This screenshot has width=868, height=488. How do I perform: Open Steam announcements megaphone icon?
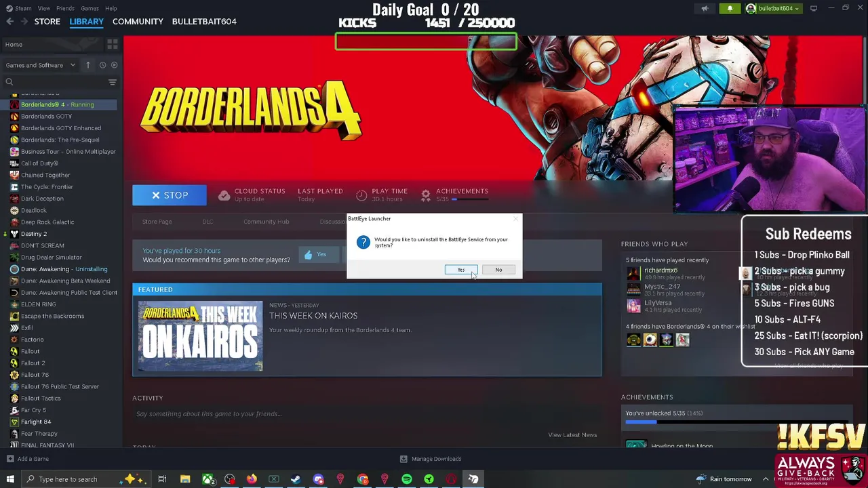[705, 8]
